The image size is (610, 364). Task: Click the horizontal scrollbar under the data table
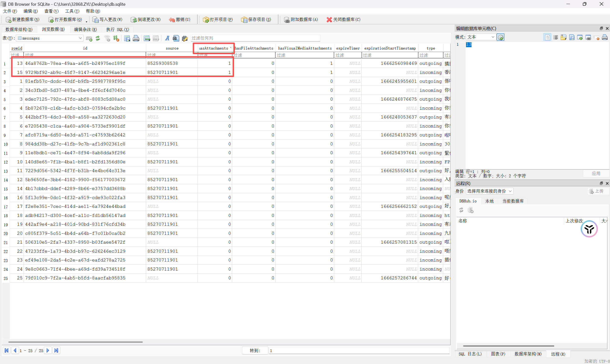tap(75, 342)
